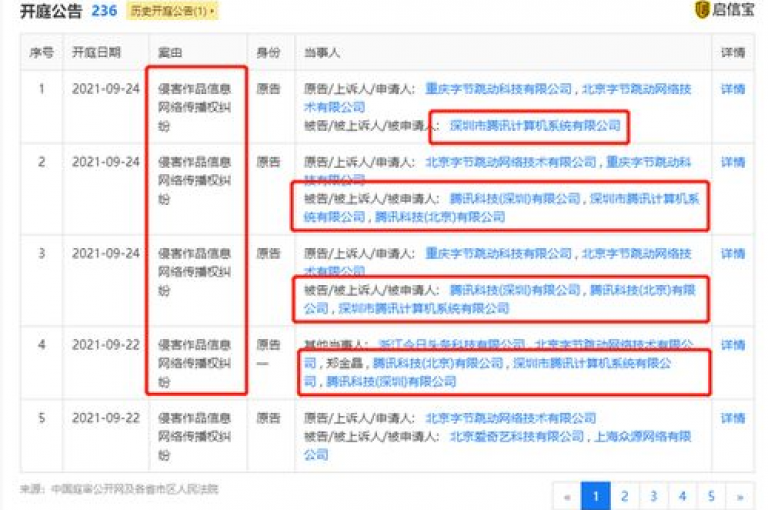Open 北京爱奇艺科技有限公司 link in row 5
This screenshot has width=768, height=510.
(517, 437)
